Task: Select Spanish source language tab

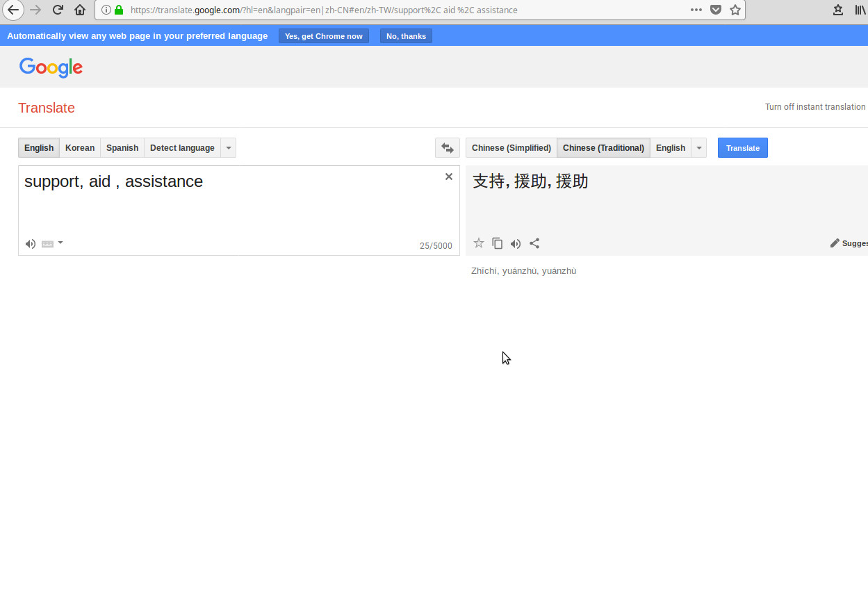Action: click(x=122, y=148)
